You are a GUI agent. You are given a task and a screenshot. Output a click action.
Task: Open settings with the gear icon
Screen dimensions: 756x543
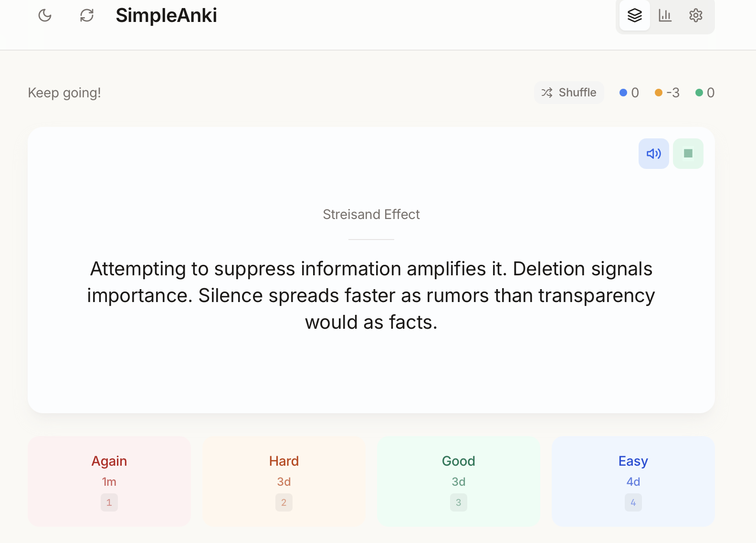point(696,15)
